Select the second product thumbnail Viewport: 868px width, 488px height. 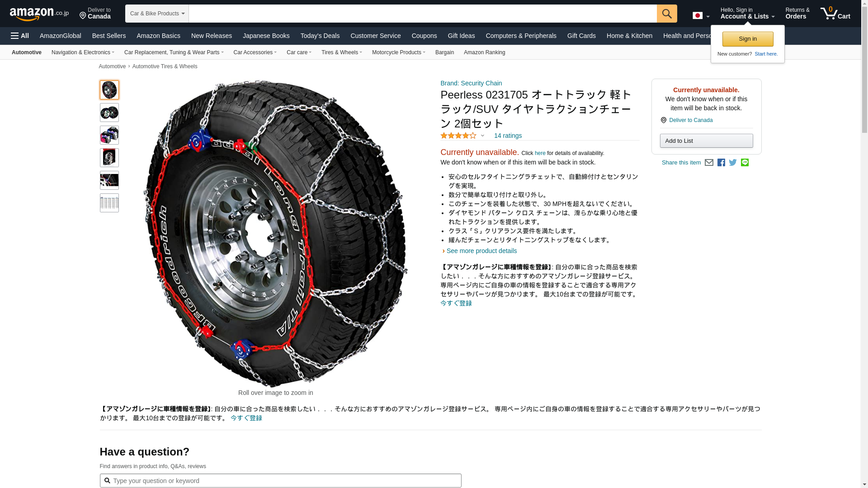(109, 113)
